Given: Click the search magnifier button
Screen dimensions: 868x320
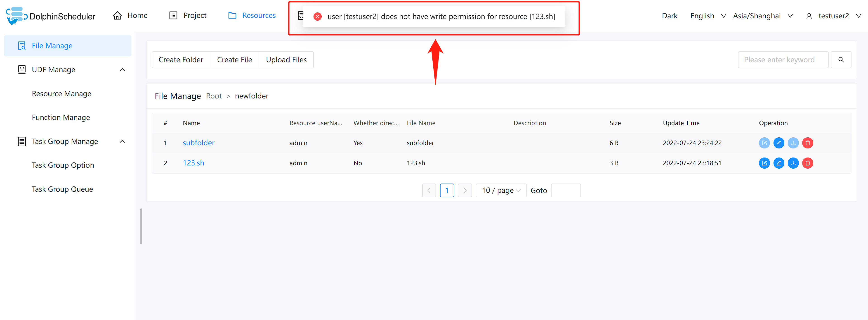Looking at the screenshot, I should click(841, 60).
